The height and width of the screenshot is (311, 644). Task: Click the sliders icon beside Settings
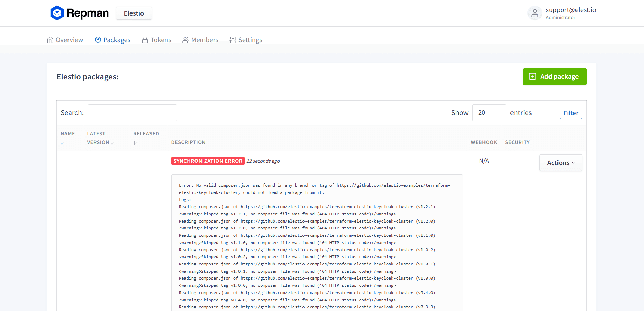(232, 40)
